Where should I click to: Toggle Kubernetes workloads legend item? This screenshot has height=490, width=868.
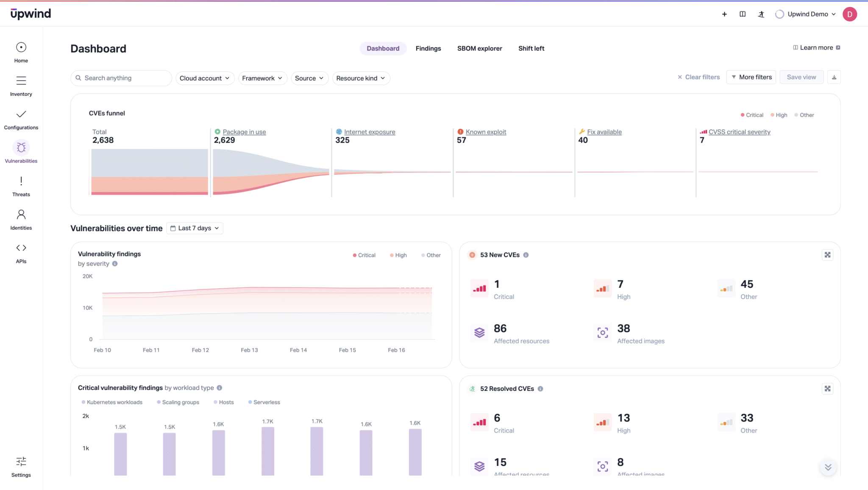[112, 402]
